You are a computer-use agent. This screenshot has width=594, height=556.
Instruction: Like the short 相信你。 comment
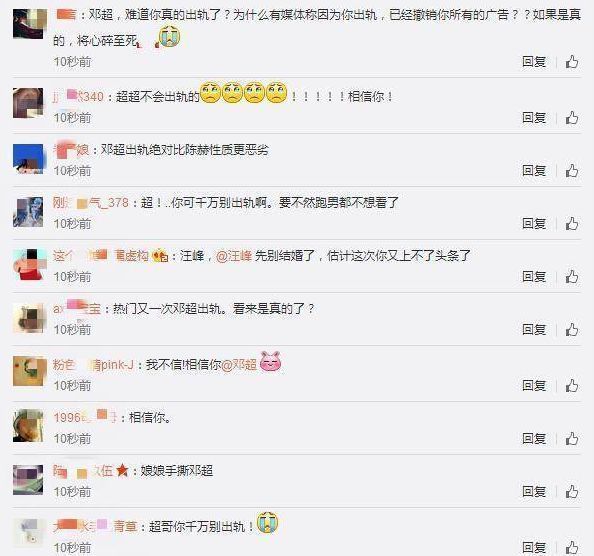pos(572,439)
